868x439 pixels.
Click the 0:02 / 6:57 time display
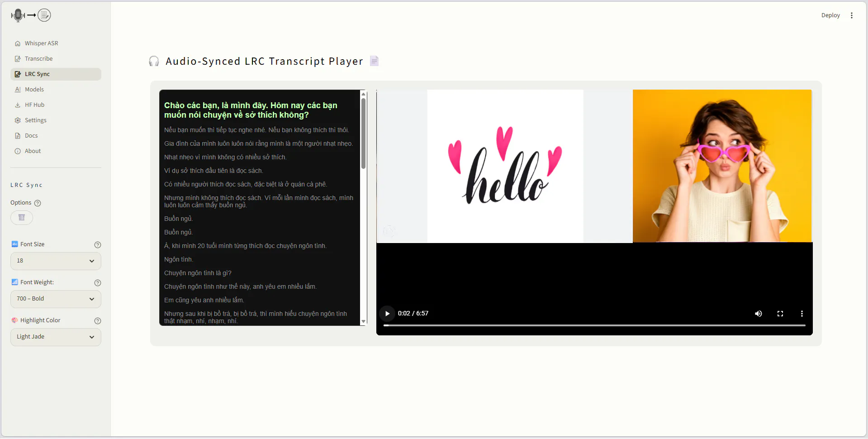click(x=413, y=314)
